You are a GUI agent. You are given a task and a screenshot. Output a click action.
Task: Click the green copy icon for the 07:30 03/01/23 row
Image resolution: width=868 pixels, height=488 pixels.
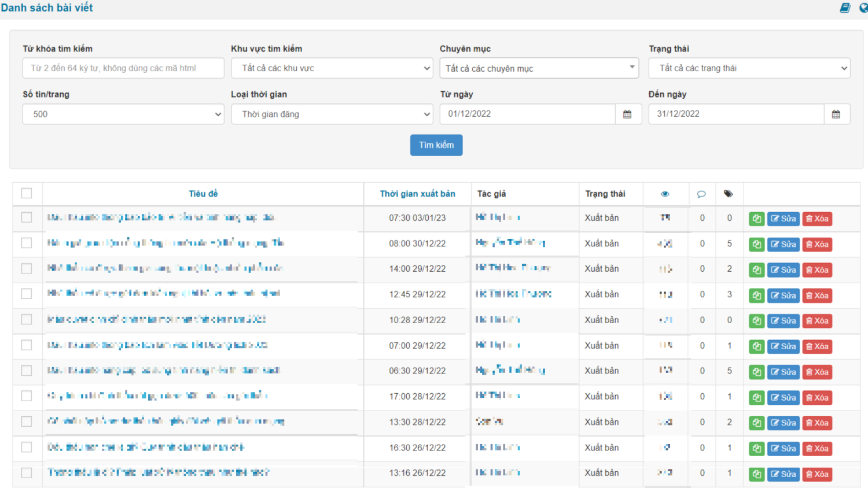coord(756,219)
